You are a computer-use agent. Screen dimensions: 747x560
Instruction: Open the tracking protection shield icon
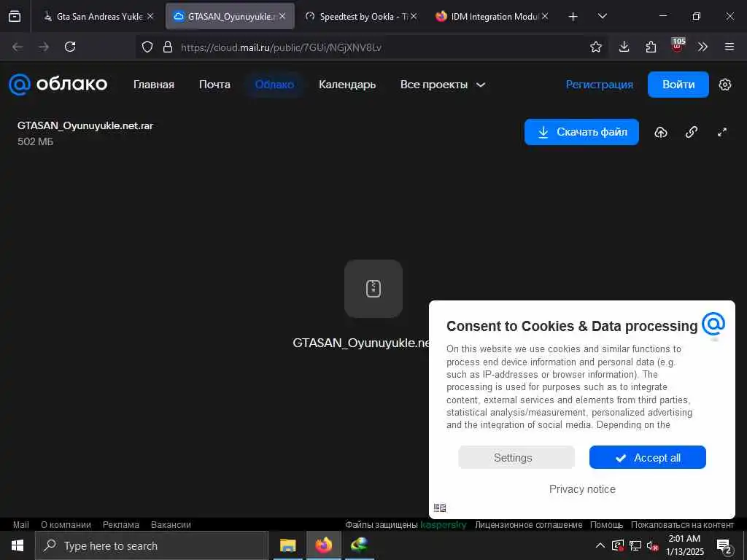coord(147,47)
